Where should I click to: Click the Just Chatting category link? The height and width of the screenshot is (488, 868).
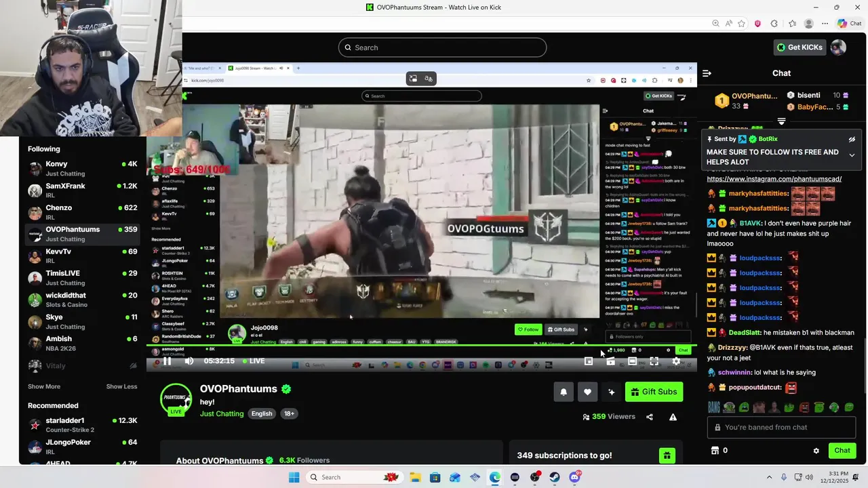click(x=222, y=413)
